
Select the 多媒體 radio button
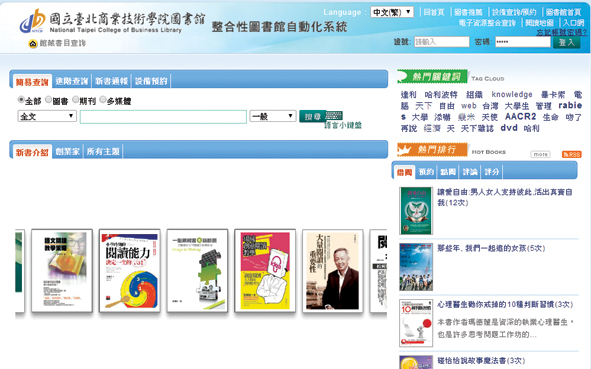point(103,100)
